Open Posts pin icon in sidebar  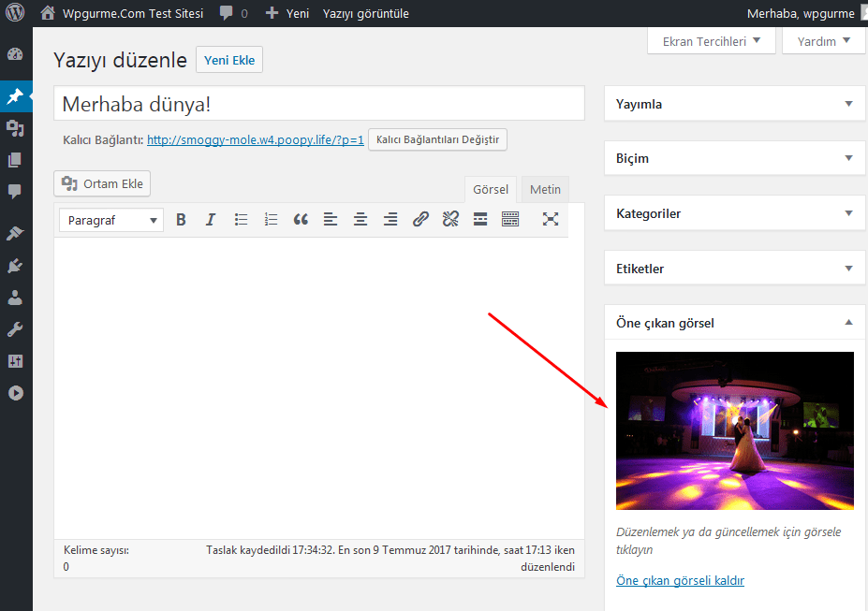click(x=16, y=96)
